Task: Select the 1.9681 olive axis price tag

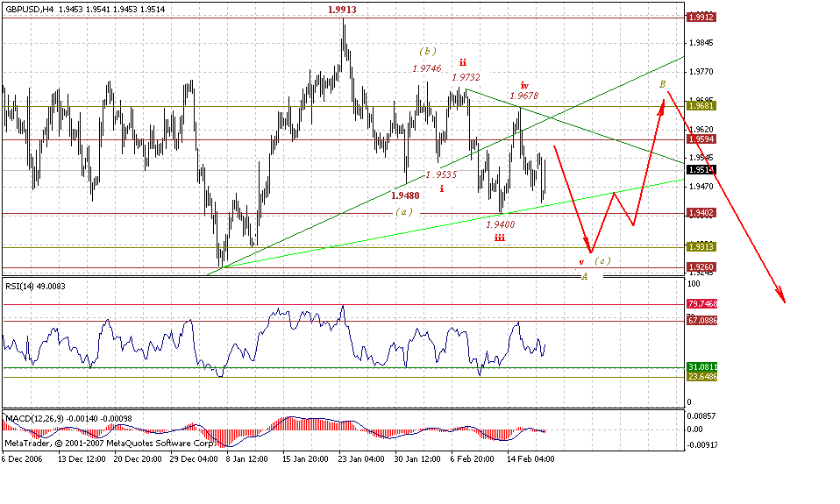Action: [701, 106]
